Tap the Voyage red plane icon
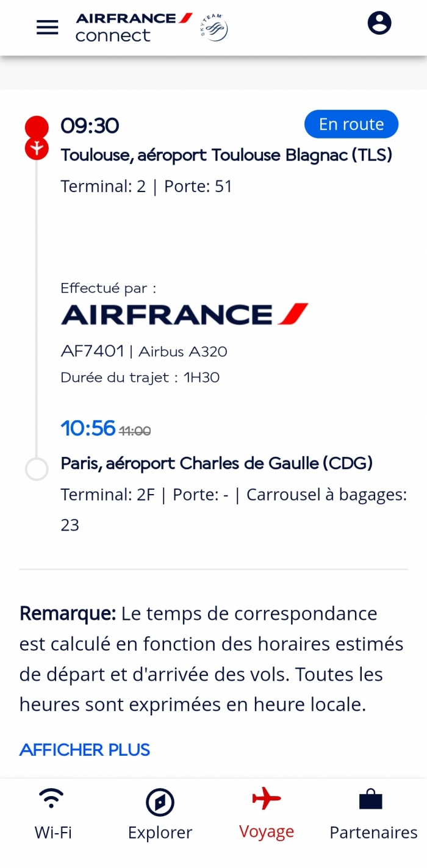The height and width of the screenshot is (868, 427). pyautogui.click(x=267, y=798)
